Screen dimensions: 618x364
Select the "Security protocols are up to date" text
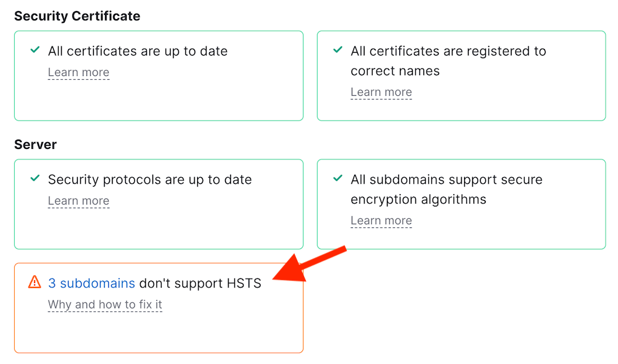(x=150, y=180)
